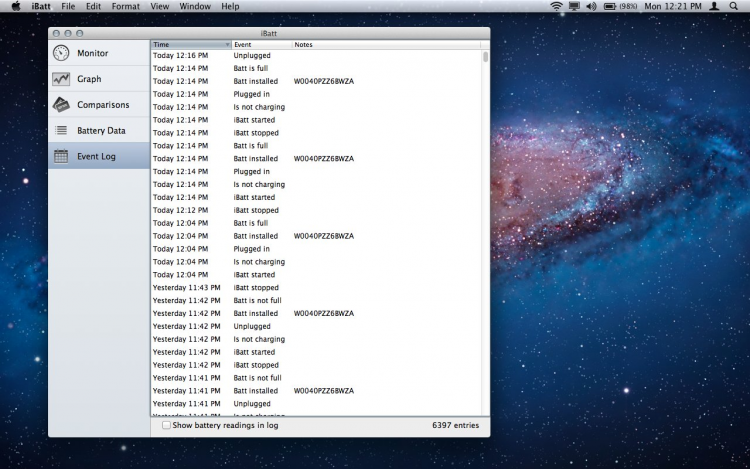Select Yesterday 11:43 PM iBatt stopped row
This screenshot has height=469, width=750.
[x=316, y=288]
